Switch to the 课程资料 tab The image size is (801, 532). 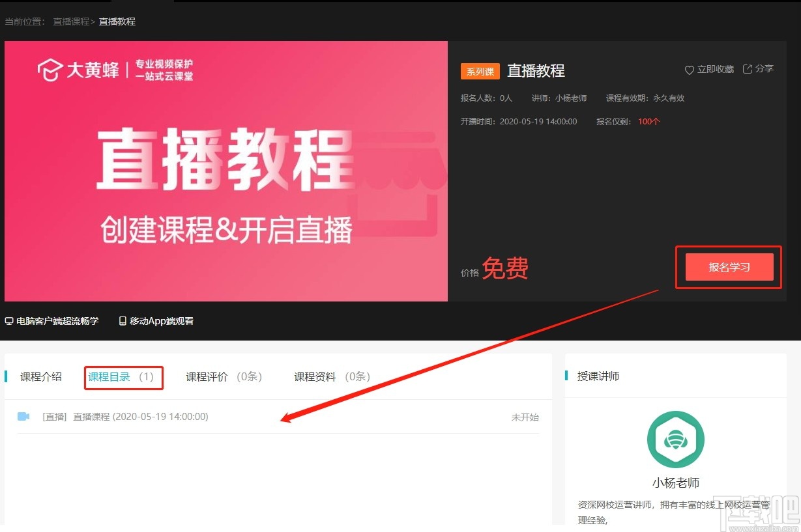[314, 376]
